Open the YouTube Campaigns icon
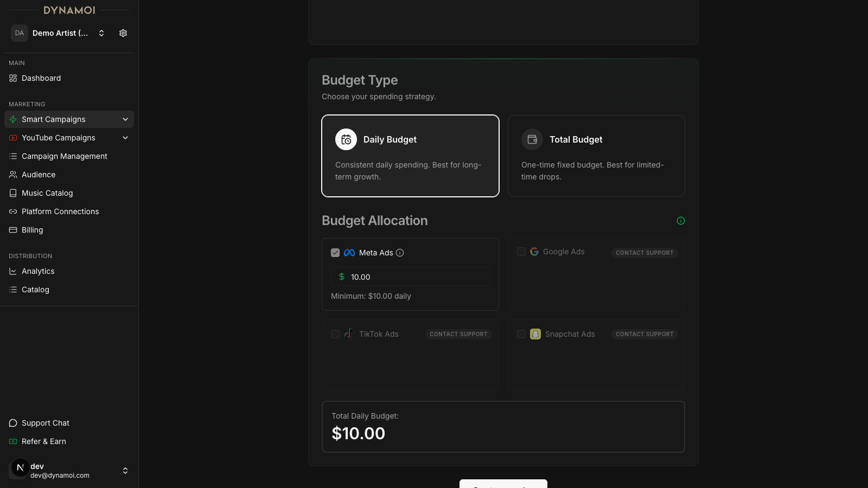868x488 pixels. click(x=13, y=138)
